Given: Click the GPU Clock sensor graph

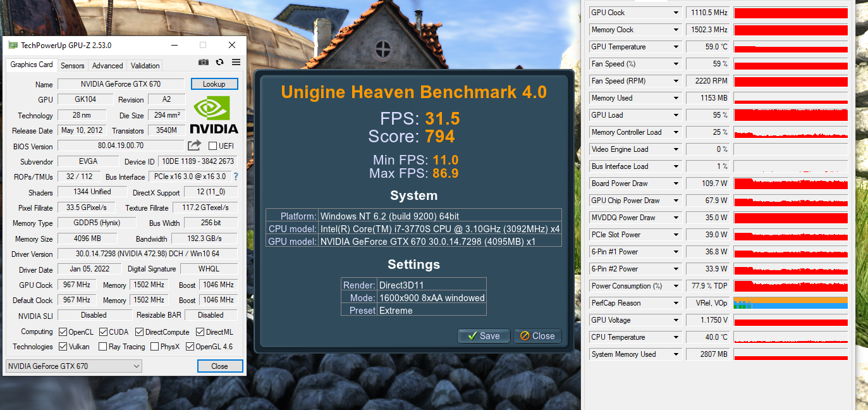Looking at the screenshot, I should pyautogui.click(x=790, y=13).
